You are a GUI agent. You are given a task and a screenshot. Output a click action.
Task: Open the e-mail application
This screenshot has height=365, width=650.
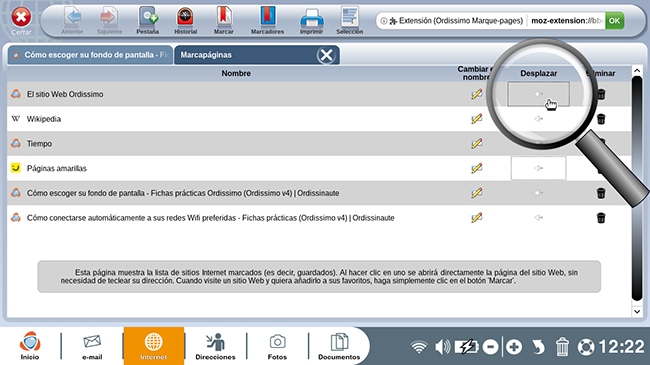click(x=92, y=346)
